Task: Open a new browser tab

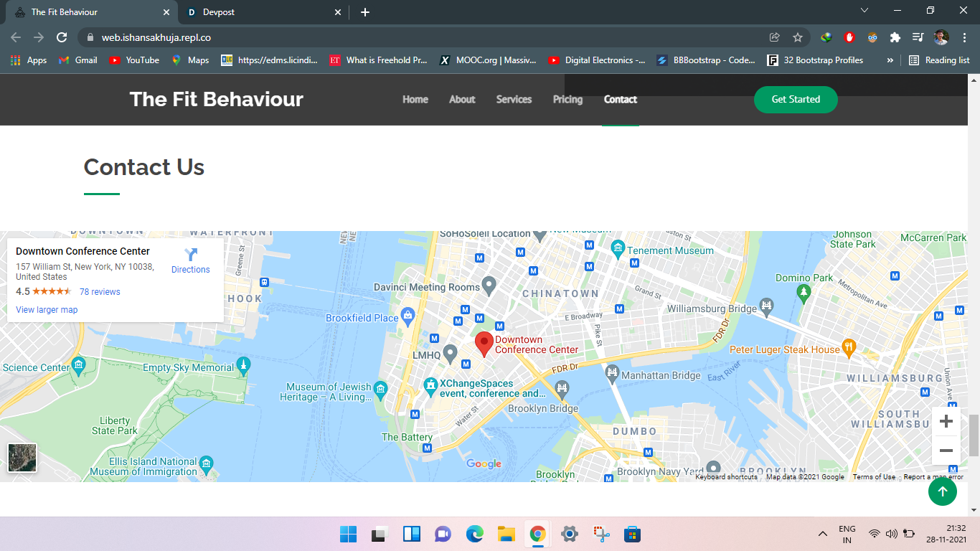Action: 365,12
